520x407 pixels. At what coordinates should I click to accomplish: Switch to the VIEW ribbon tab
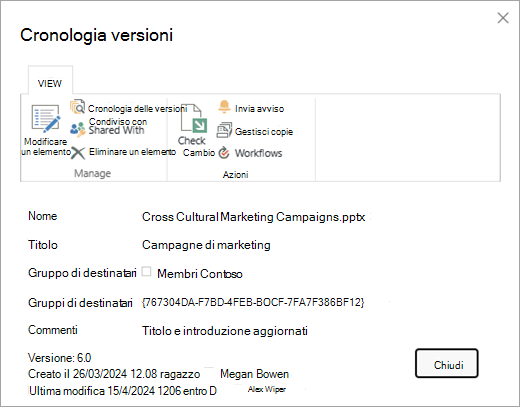pyautogui.click(x=50, y=83)
